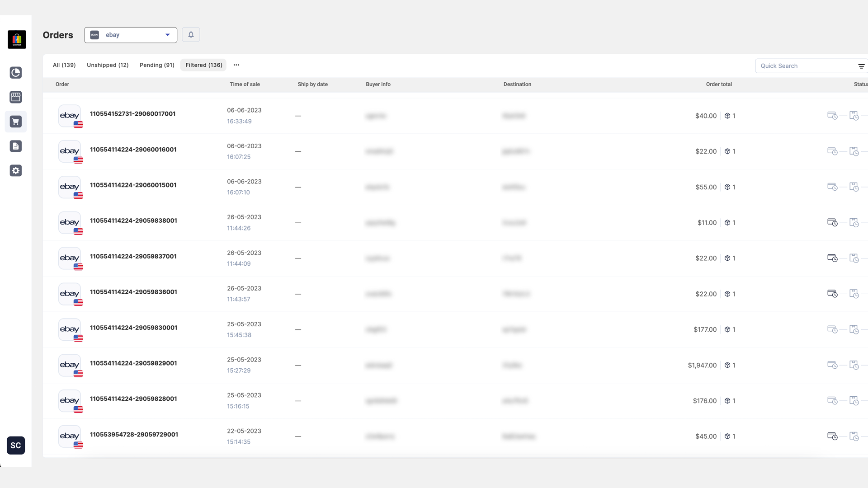Open the orders cart sidebar icon
The image size is (868, 488).
[16, 122]
